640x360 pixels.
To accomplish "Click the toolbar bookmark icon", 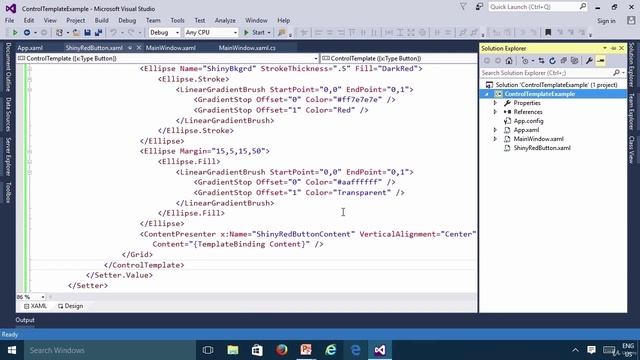I will 548,32.
